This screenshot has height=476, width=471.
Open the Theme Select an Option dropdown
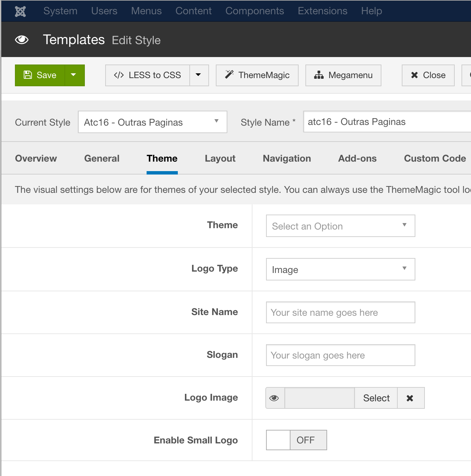pyautogui.click(x=340, y=226)
